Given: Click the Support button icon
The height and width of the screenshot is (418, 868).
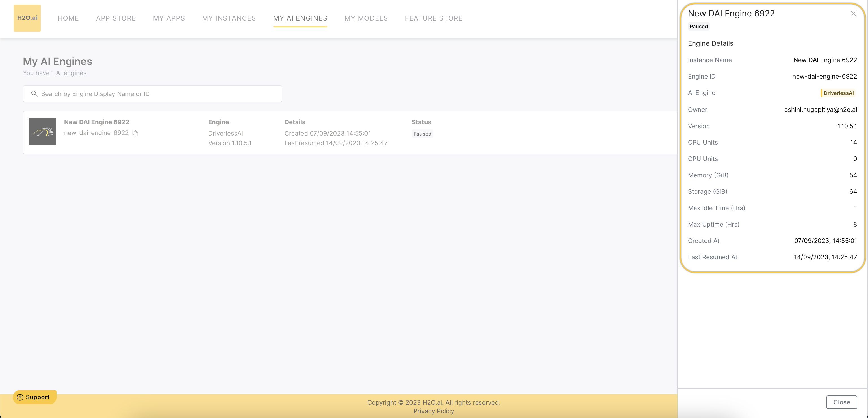Looking at the screenshot, I should tap(20, 397).
